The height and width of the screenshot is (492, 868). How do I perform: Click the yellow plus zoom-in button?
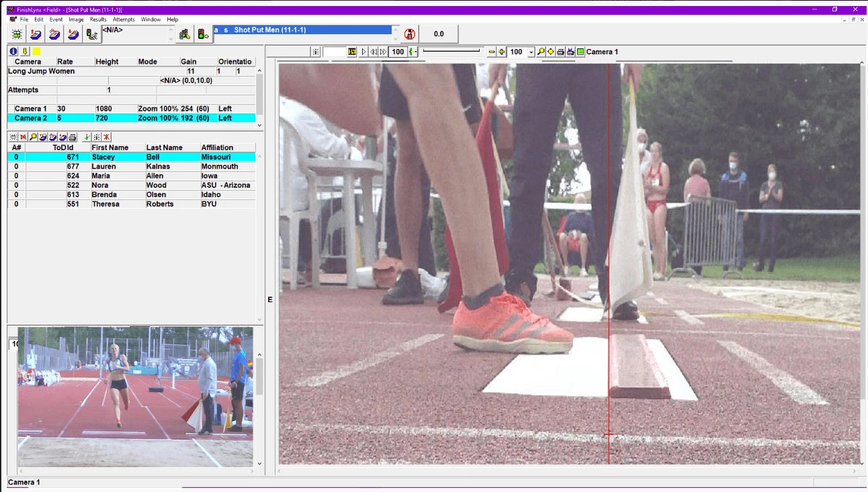pyautogui.click(x=501, y=52)
